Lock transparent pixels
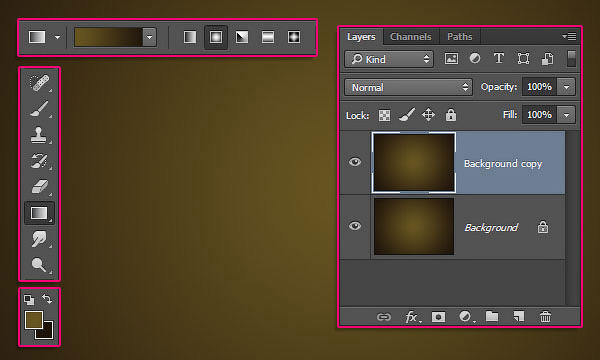The height and width of the screenshot is (360, 600). [384, 115]
